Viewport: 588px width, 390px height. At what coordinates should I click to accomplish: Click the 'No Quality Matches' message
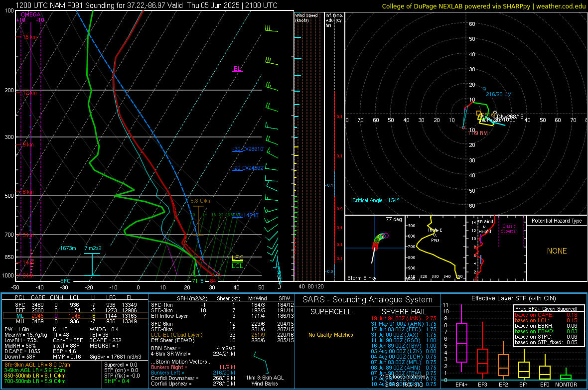tap(331, 335)
